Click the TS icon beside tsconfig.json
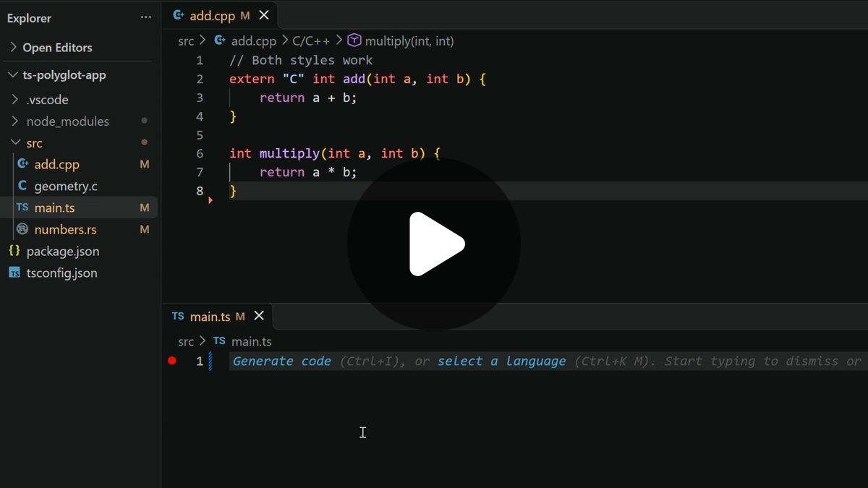 pos(14,273)
